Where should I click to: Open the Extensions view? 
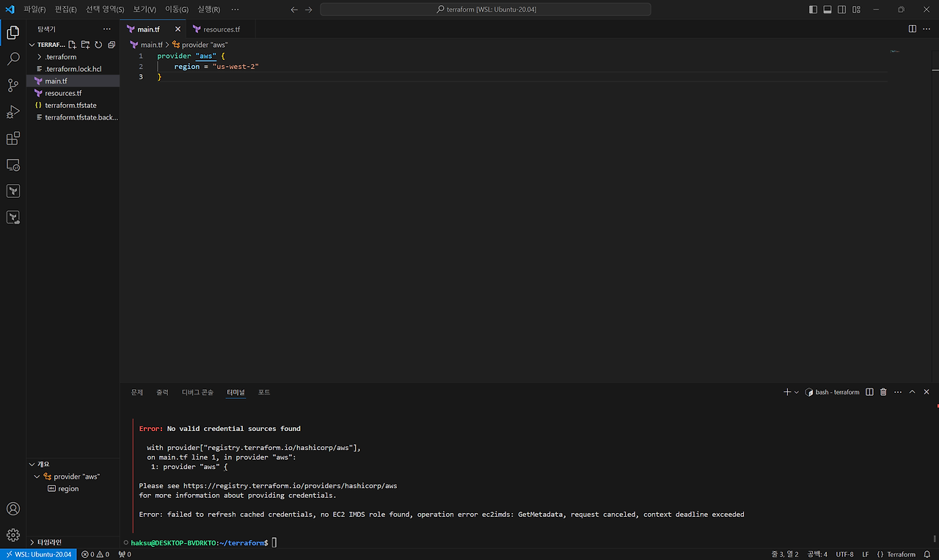(x=13, y=139)
